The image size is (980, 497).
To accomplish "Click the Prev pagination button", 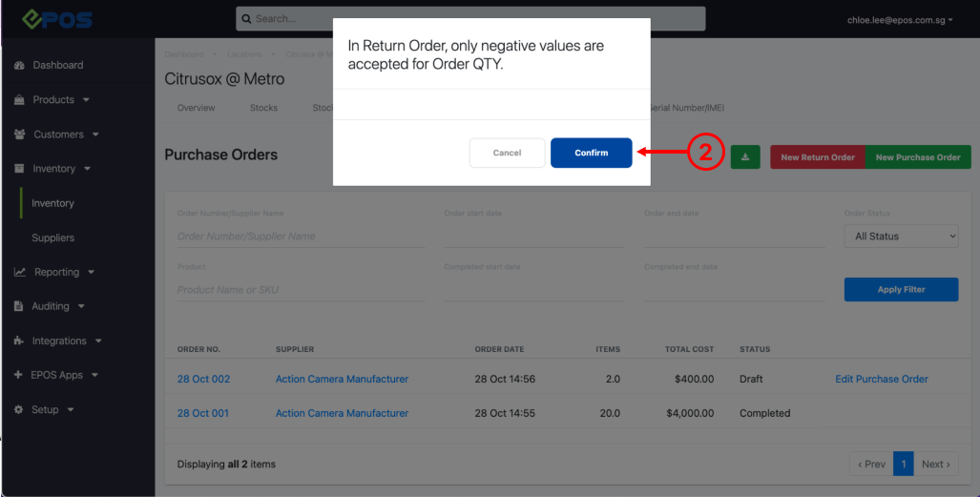I will click(x=871, y=464).
